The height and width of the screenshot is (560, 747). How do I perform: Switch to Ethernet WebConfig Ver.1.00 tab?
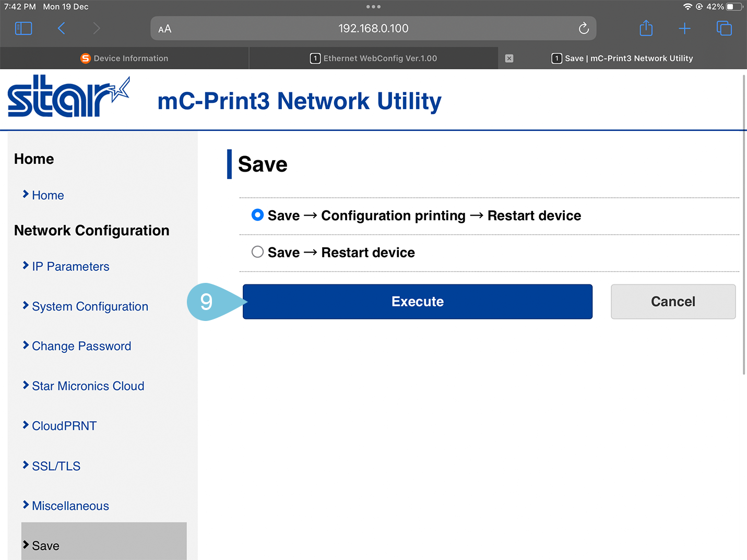pos(373,58)
